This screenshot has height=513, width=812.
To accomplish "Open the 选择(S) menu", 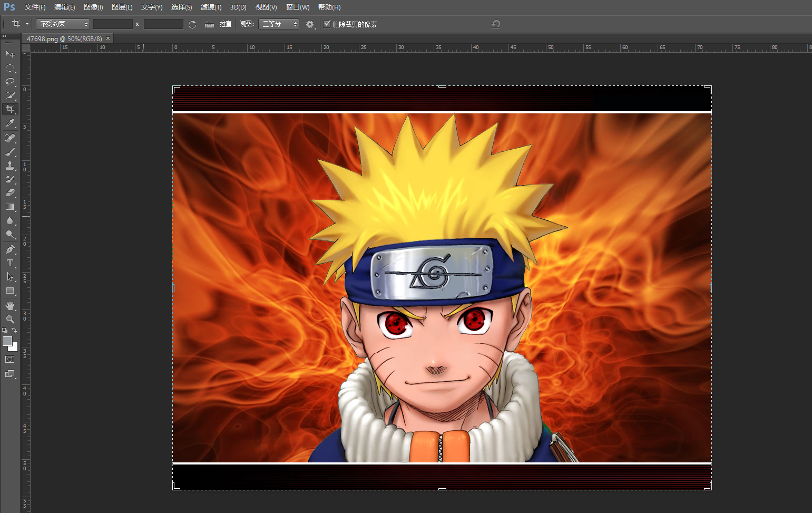I will 181,7.
